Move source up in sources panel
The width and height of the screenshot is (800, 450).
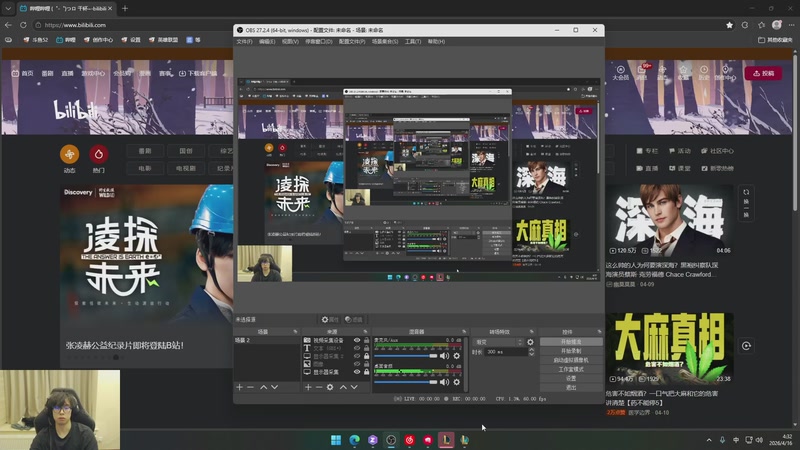[x=343, y=387]
